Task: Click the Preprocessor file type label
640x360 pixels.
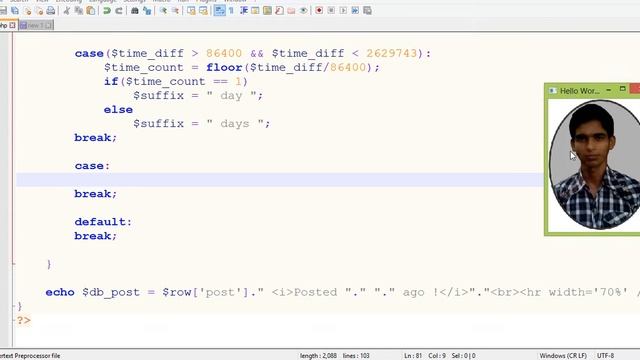Action: [x=30, y=356]
